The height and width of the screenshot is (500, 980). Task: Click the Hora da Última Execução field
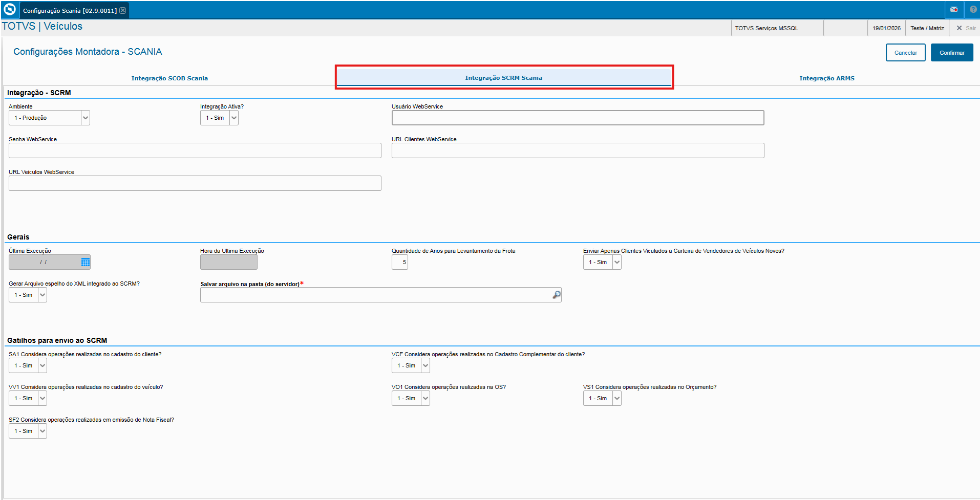[x=228, y=262]
